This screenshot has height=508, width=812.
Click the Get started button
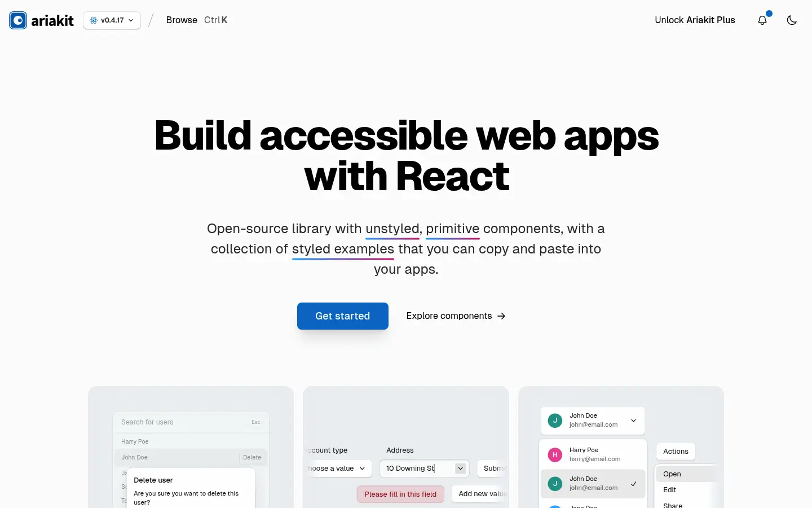pyautogui.click(x=343, y=316)
